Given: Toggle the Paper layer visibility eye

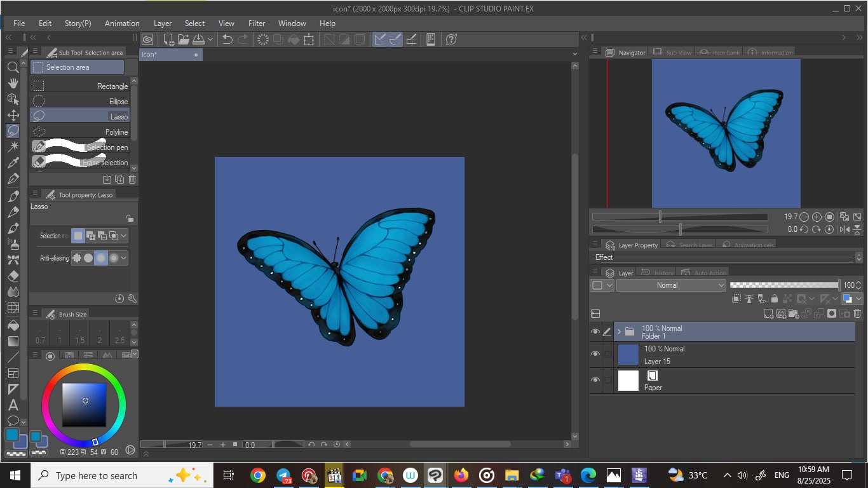Looking at the screenshot, I should (595, 380).
